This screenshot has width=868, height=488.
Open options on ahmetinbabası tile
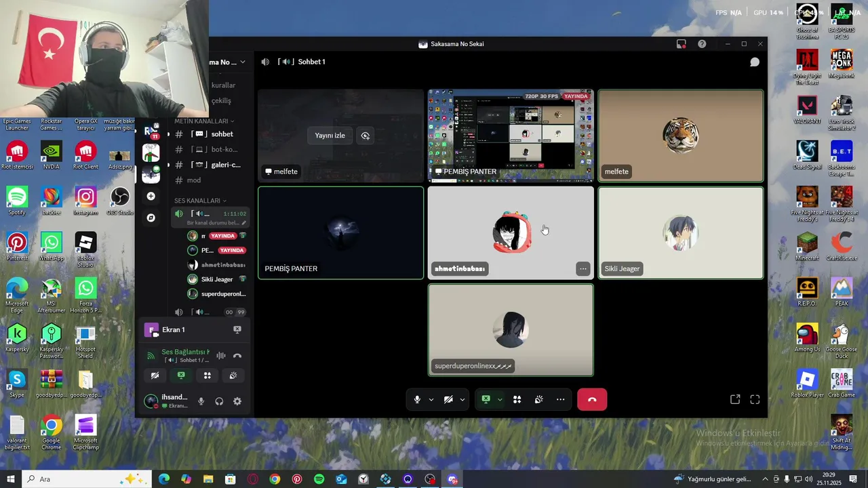click(583, 269)
